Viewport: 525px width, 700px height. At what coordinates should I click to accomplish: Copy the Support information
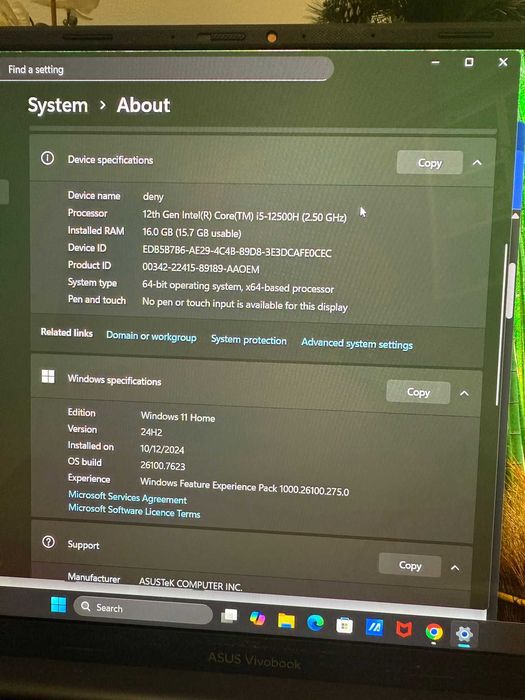[x=410, y=566]
